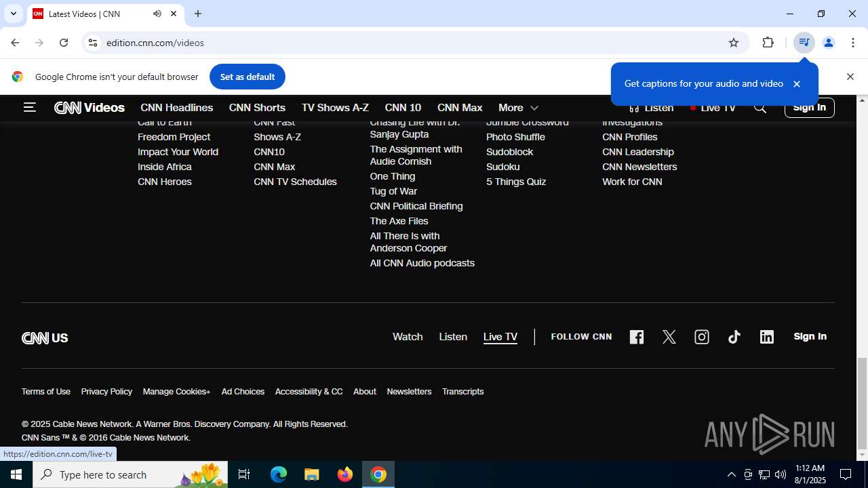Image resolution: width=868 pixels, height=488 pixels.
Task: Open CNN's TikTok icon
Action: click(x=734, y=337)
